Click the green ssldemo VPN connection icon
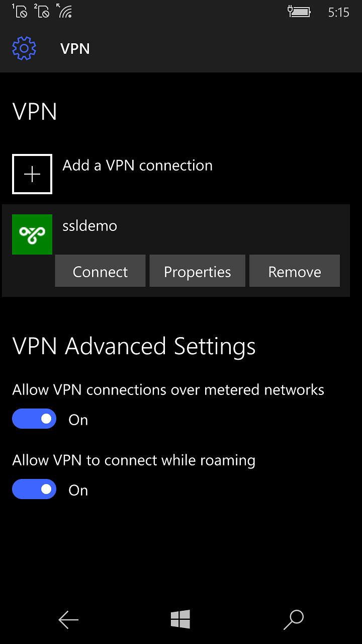The image size is (362, 644). point(32,234)
